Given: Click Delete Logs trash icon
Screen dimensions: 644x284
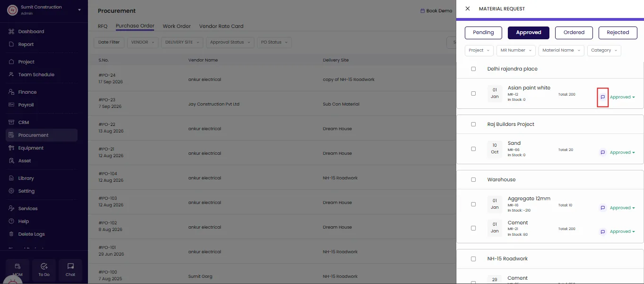Looking at the screenshot, I should point(12,234).
